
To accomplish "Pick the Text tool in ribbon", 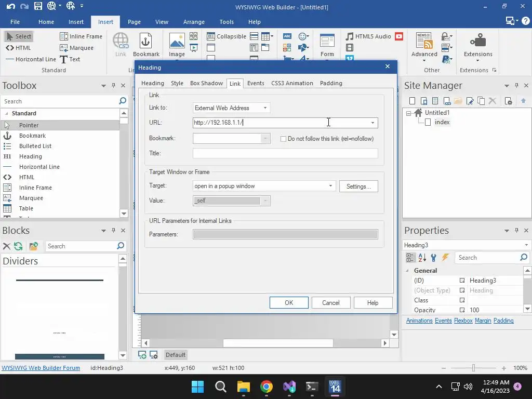I will coord(70,59).
